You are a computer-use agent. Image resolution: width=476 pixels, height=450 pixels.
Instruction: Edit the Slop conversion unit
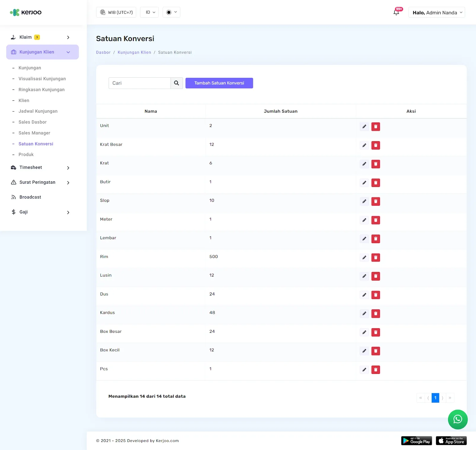point(364,202)
